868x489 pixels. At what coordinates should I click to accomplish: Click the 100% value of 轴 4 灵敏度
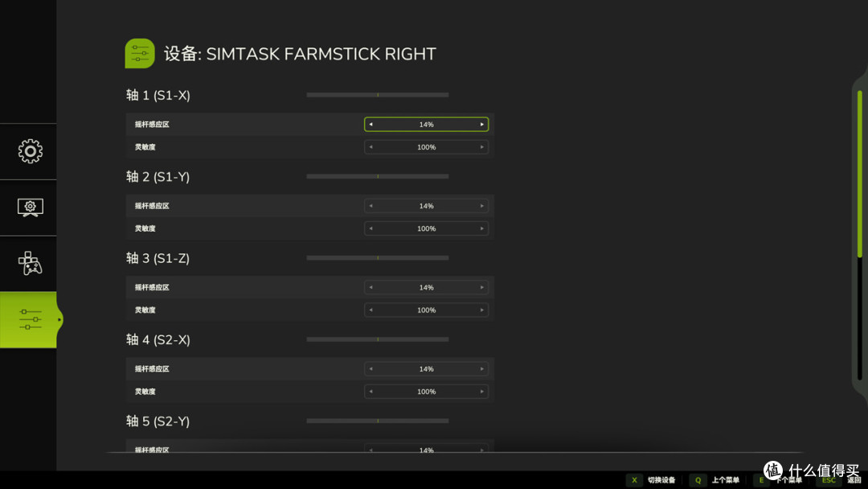pyautogui.click(x=426, y=392)
